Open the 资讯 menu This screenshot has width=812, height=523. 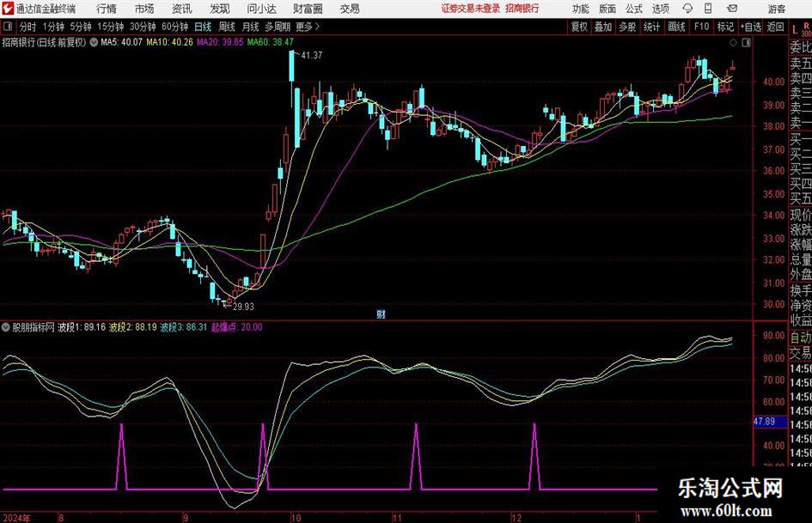pos(182,9)
